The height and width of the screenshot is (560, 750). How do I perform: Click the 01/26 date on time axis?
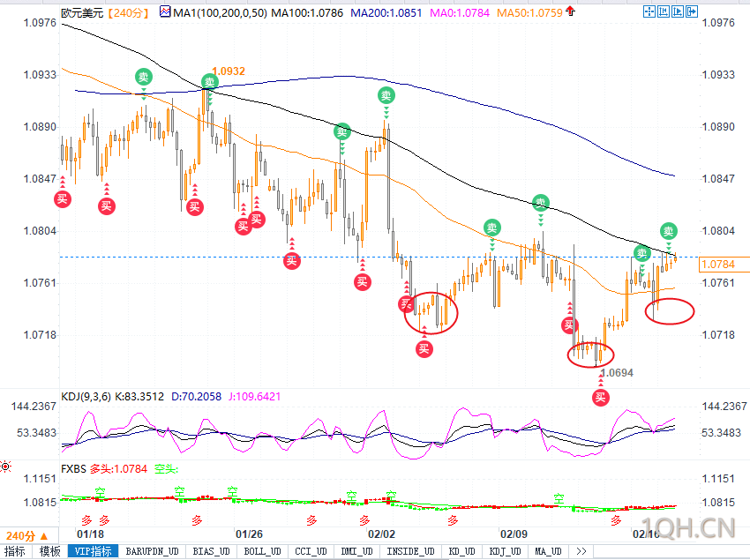point(249,534)
